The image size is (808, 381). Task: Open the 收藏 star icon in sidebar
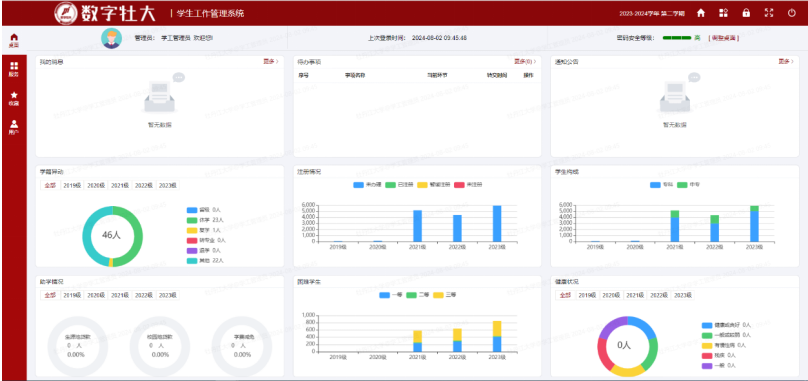(x=14, y=98)
